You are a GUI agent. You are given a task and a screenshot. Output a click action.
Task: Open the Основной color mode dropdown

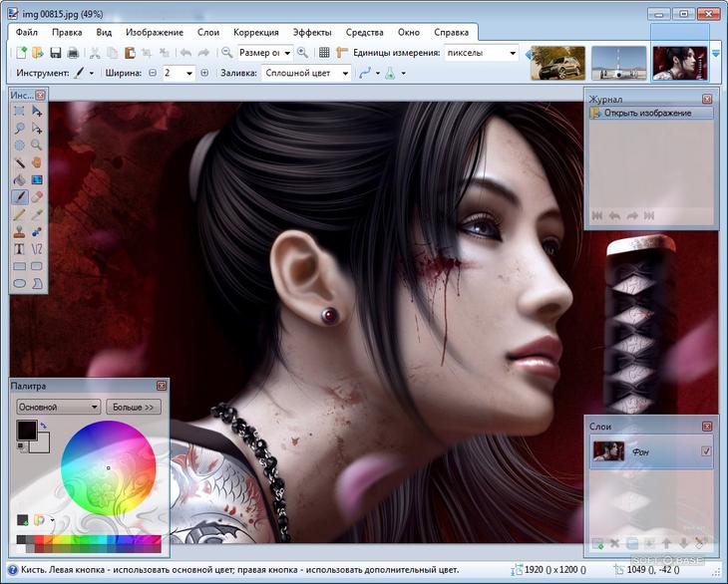59,407
